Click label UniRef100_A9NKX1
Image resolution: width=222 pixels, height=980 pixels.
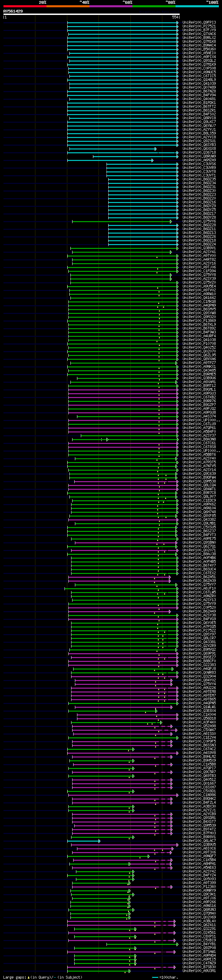199,367
